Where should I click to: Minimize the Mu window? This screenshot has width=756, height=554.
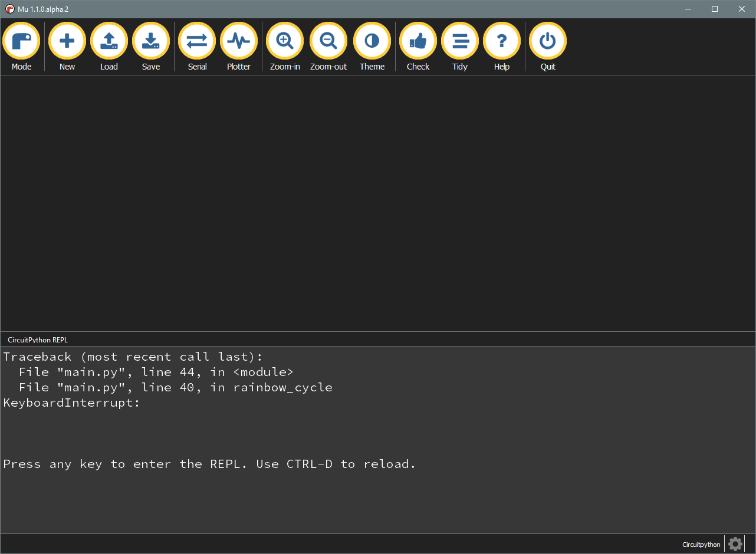(x=688, y=9)
